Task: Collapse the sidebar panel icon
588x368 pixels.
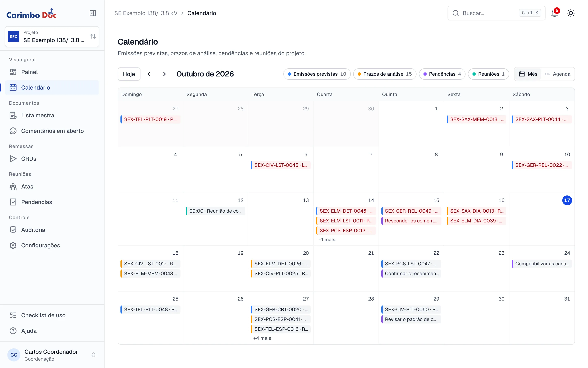Action: click(x=92, y=13)
